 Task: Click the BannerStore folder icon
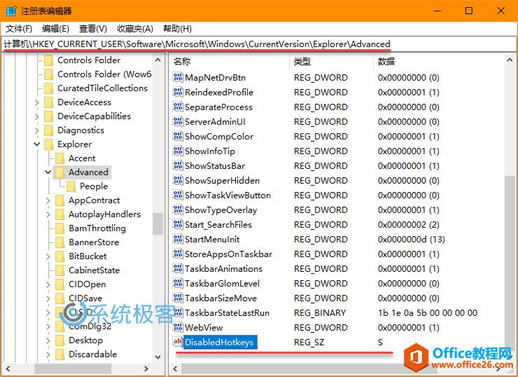click(60, 242)
